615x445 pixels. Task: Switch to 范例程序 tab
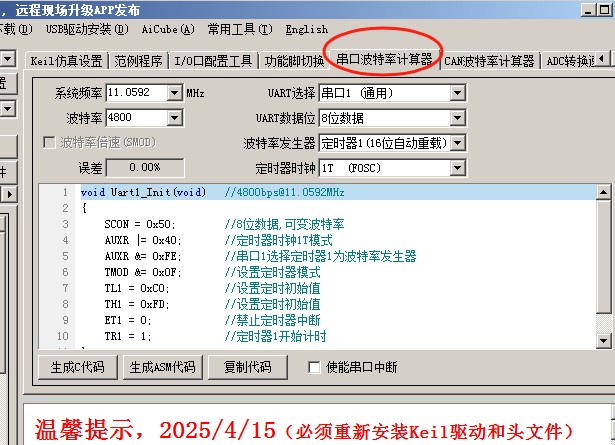tap(138, 61)
